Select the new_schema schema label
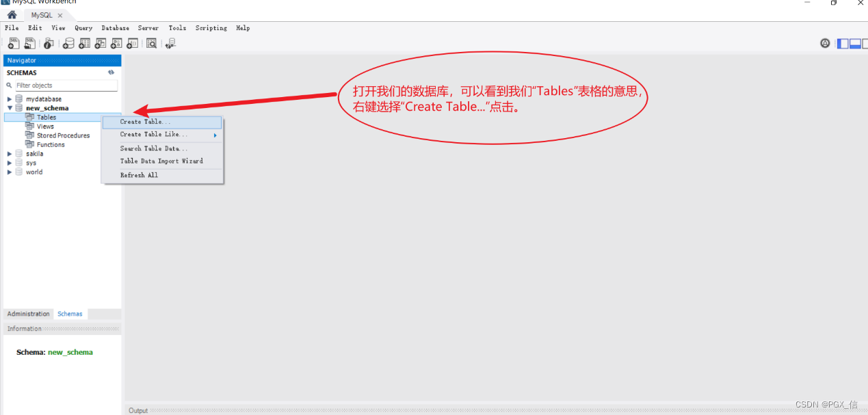 tap(47, 108)
